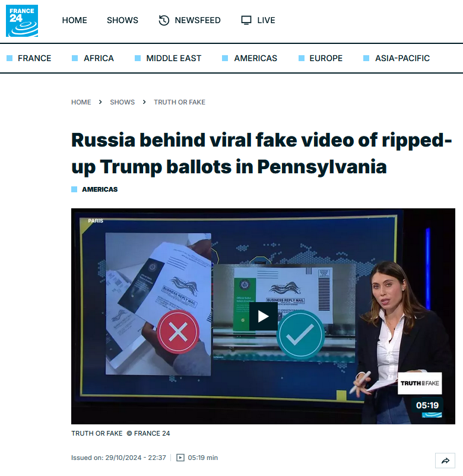Click the share arrow button
Viewport: 463px width, 476px height.
click(445, 461)
